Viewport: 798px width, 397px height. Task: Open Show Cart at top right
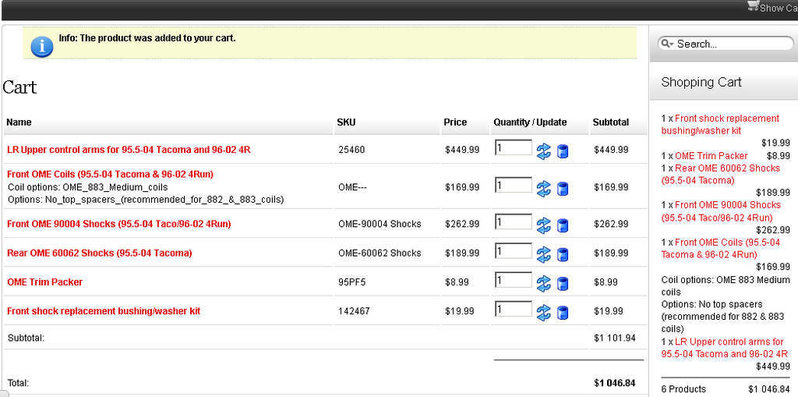(x=773, y=7)
